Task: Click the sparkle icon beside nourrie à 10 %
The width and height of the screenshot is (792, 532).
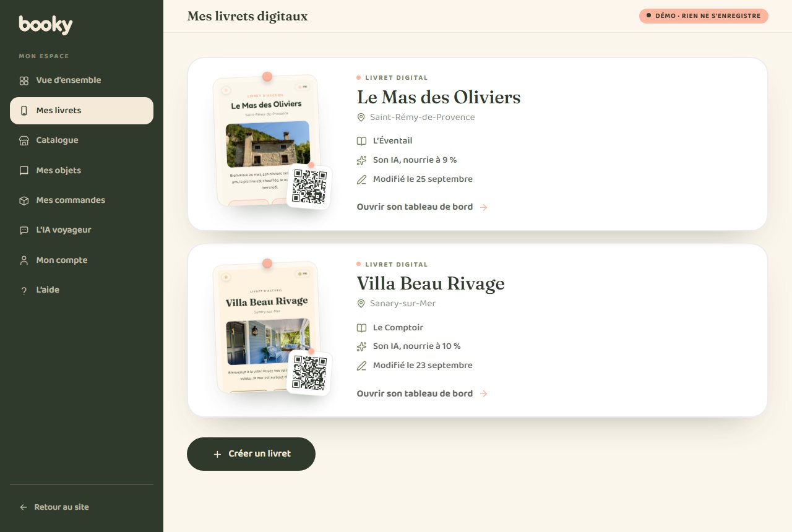Action: (362, 346)
